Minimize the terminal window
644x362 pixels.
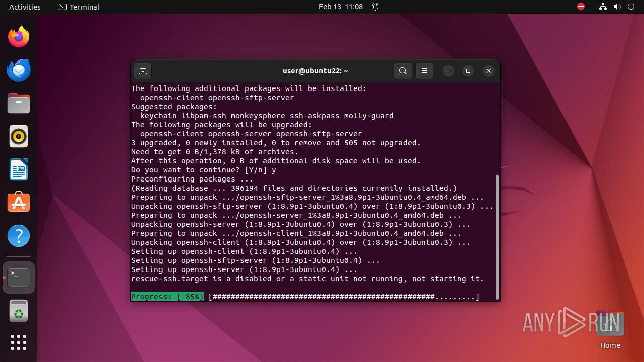point(448,71)
